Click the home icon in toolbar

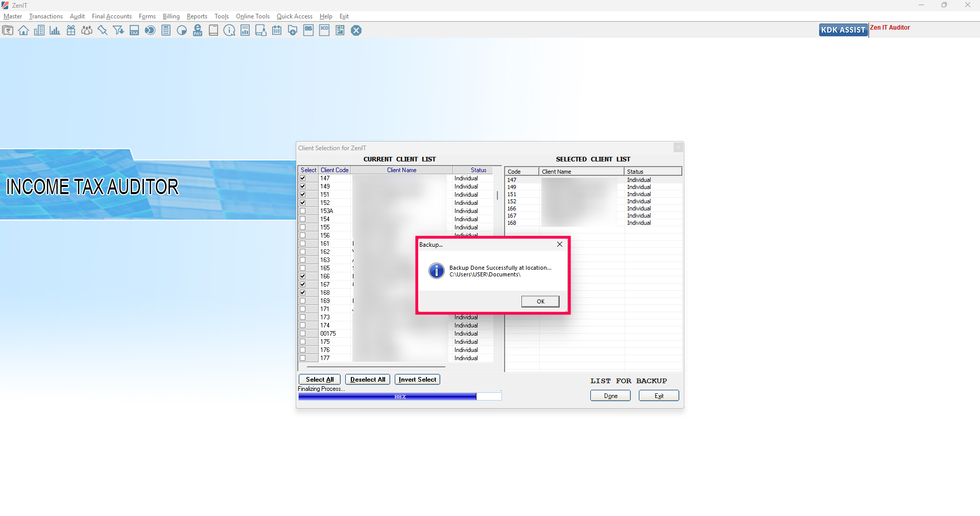23,31
